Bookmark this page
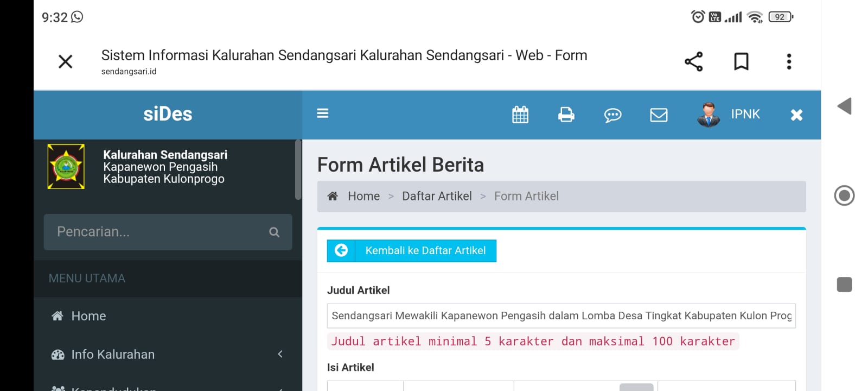 point(741,61)
